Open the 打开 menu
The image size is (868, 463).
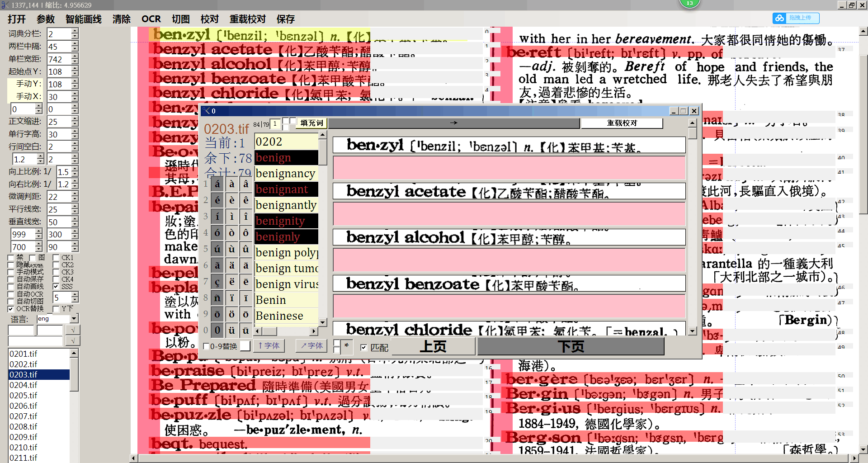(17, 19)
